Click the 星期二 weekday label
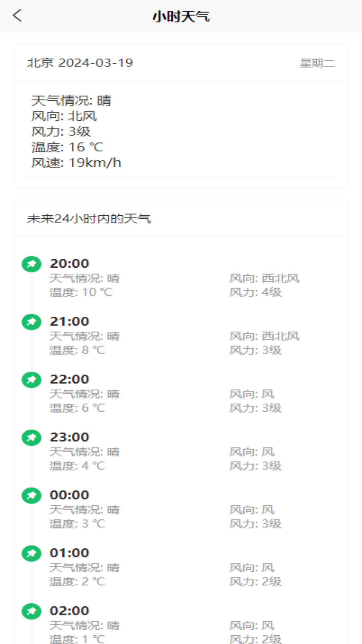Image resolution: width=362 pixels, height=644 pixels. coord(317,63)
